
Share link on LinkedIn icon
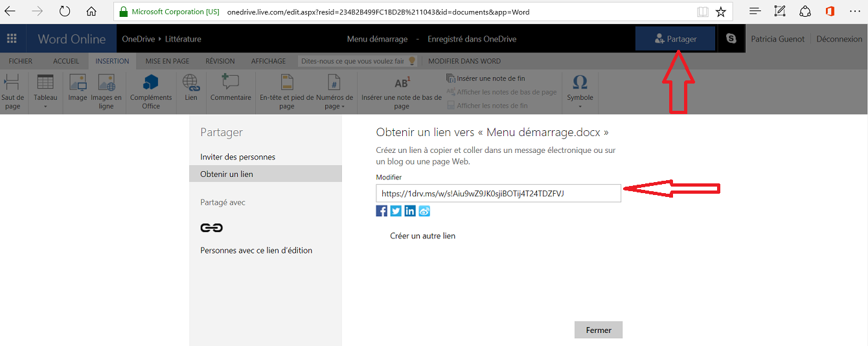(410, 211)
